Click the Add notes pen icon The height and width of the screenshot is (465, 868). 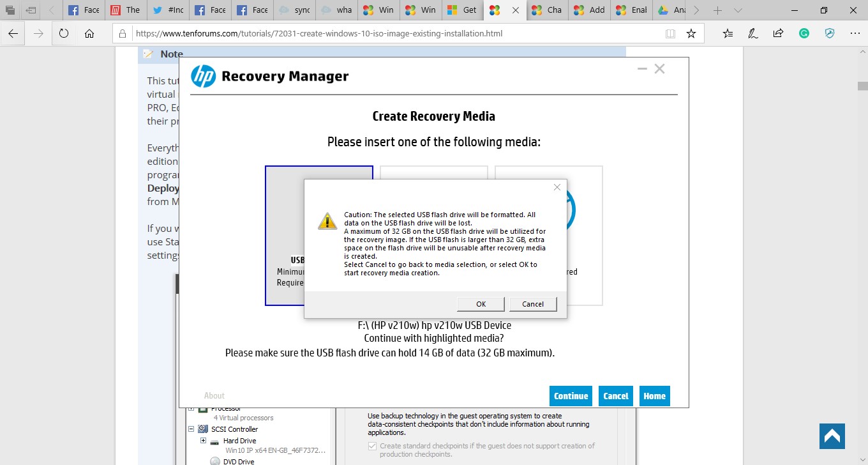(753, 33)
